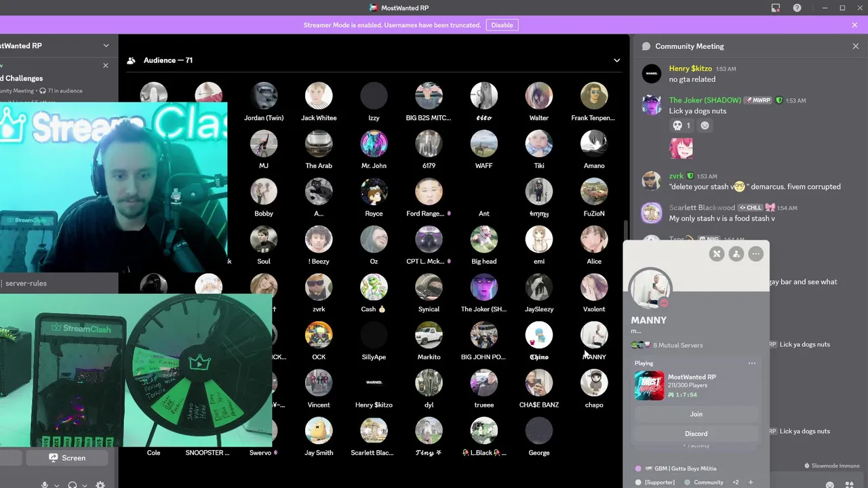Join MANNY's MostWanted RP game
Viewport: 868px width, 488px height.
(696, 414)
